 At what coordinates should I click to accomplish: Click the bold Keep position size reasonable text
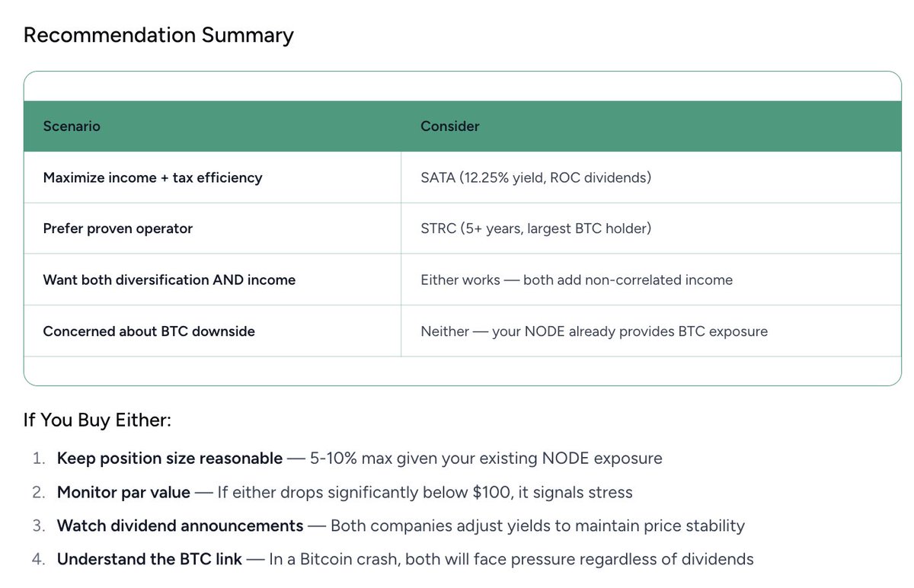169,459
